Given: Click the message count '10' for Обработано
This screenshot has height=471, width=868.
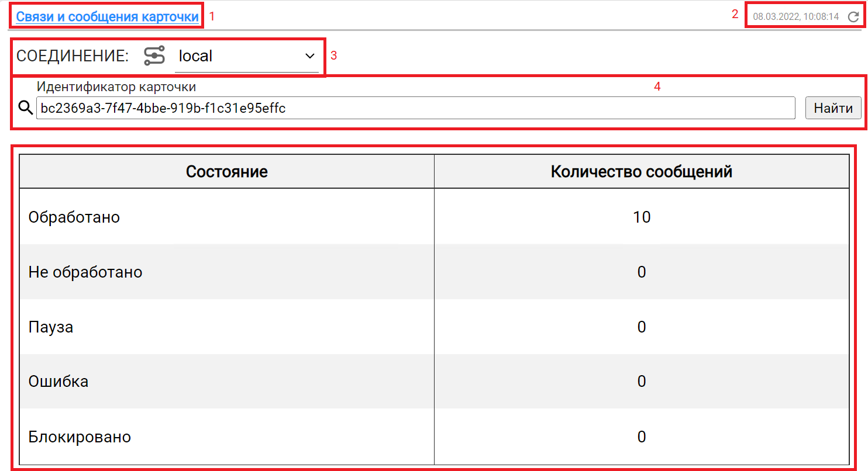Looking at the screenshot, I should click(642, 216).
